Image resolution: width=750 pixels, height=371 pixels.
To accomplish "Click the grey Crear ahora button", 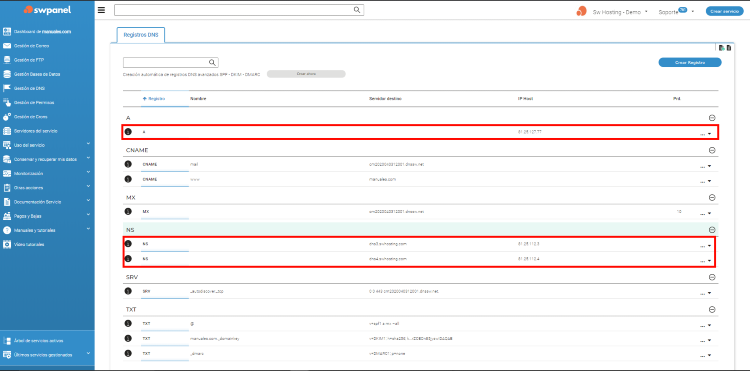I will pos(306,74).
